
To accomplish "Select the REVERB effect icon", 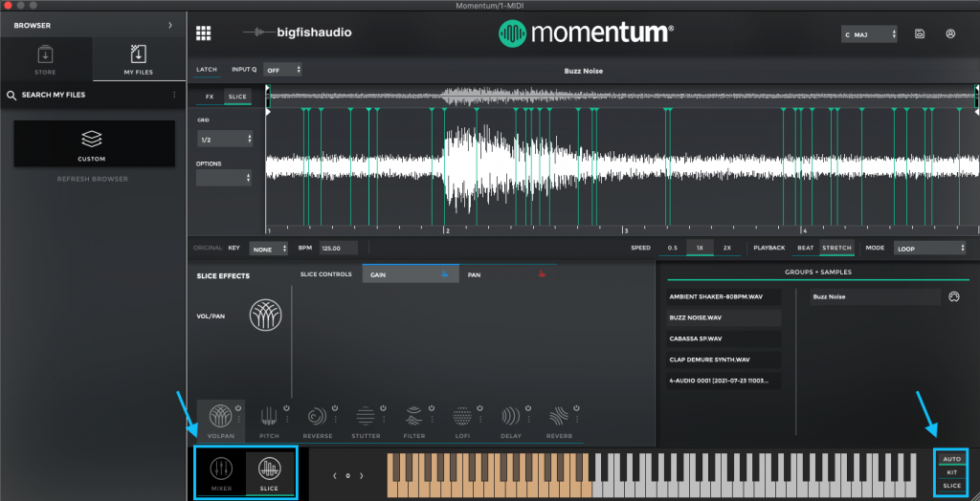I will [558, 415].
